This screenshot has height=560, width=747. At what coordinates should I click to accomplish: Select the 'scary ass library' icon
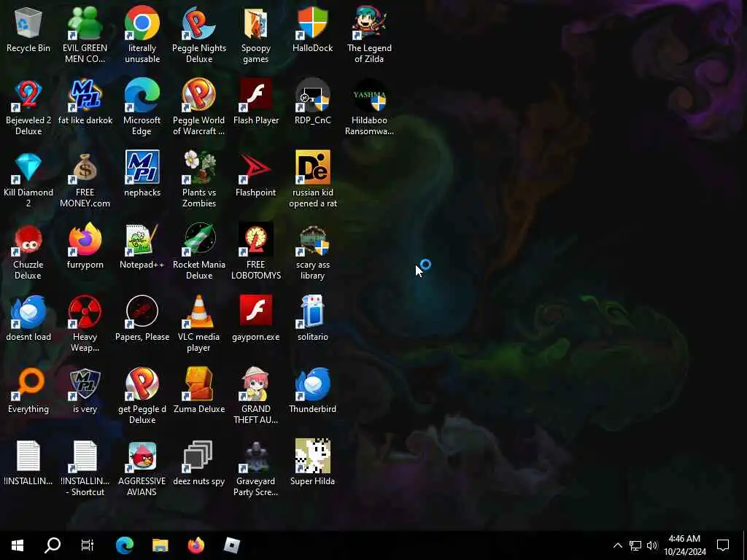[x=312, y=252]
